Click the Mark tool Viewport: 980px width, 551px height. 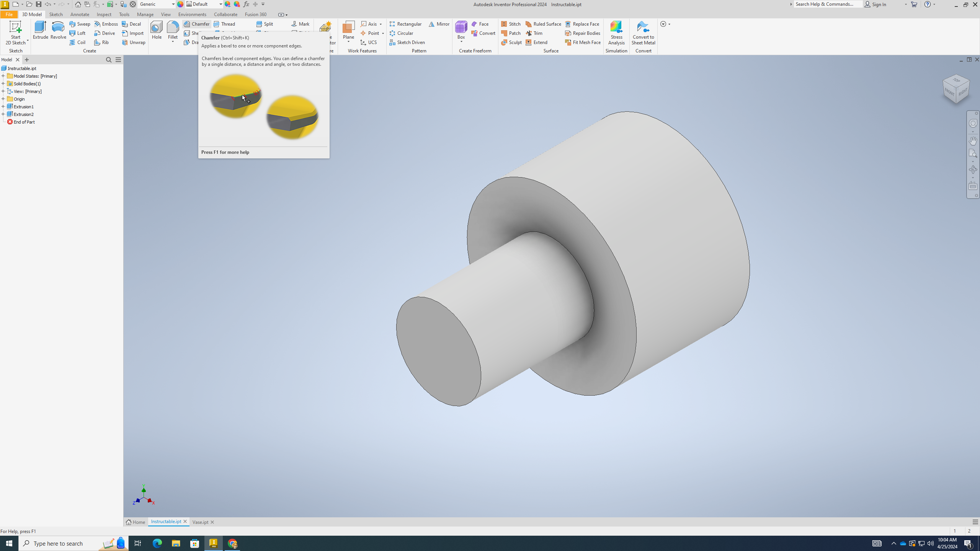point(301,24)
